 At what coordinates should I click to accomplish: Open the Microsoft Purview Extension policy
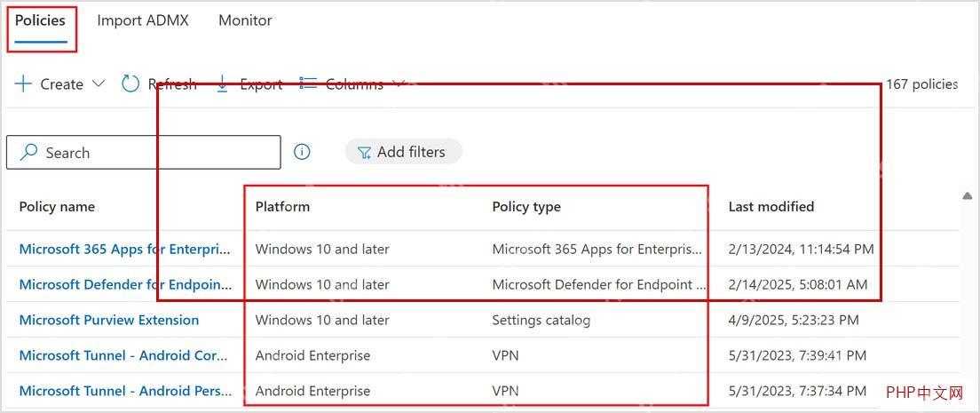click(x=109, y=321)
